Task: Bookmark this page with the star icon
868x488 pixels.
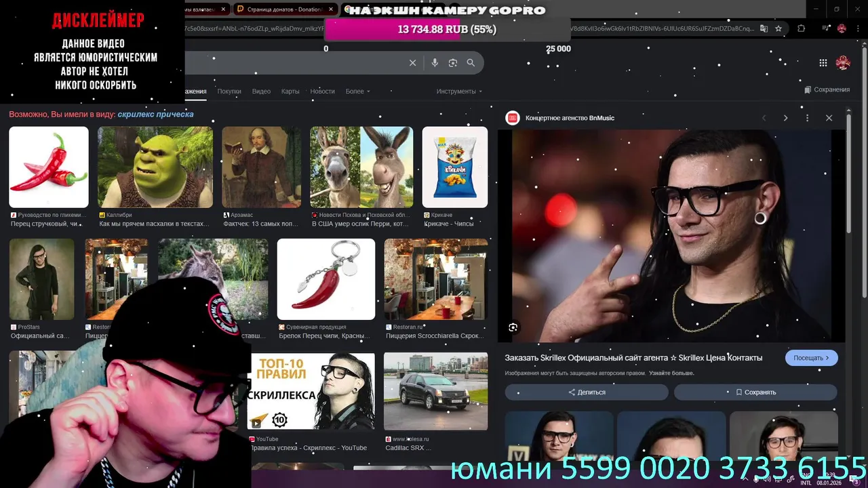Action: click(778, 28)
